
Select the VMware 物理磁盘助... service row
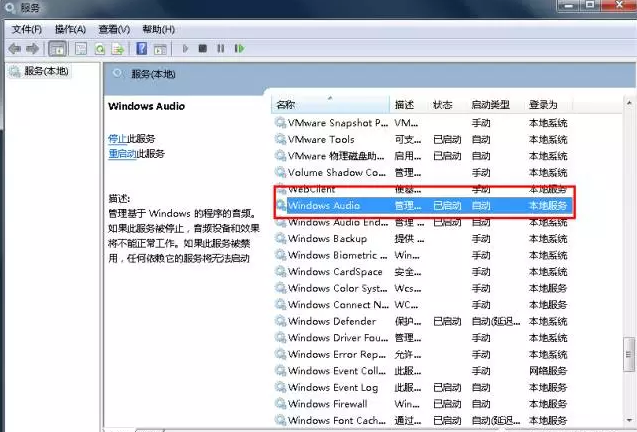click(x=424, y=156)
